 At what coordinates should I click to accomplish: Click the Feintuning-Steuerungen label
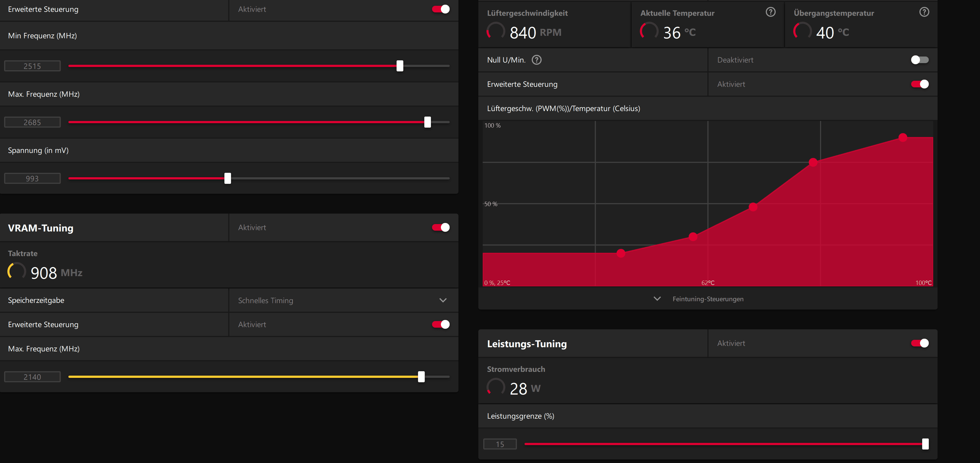708,299
